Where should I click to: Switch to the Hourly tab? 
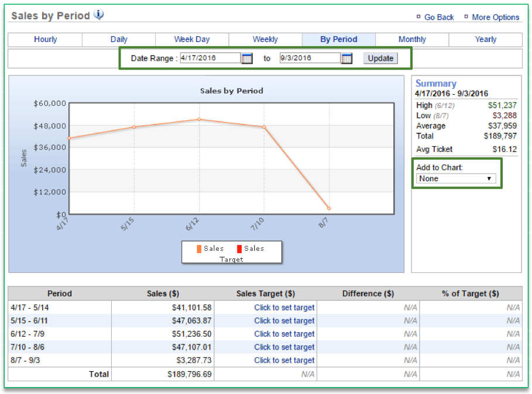click(45, 39)
